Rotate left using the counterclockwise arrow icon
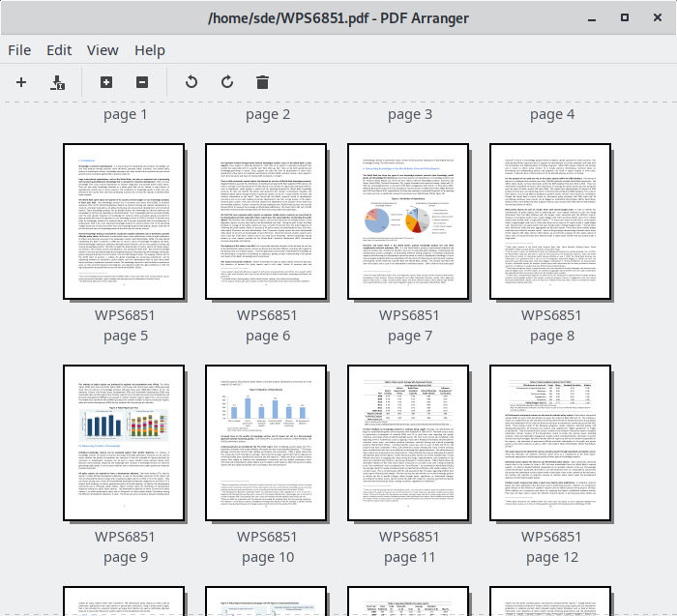This screenshot has width=677, height=616. coord(191,82)
